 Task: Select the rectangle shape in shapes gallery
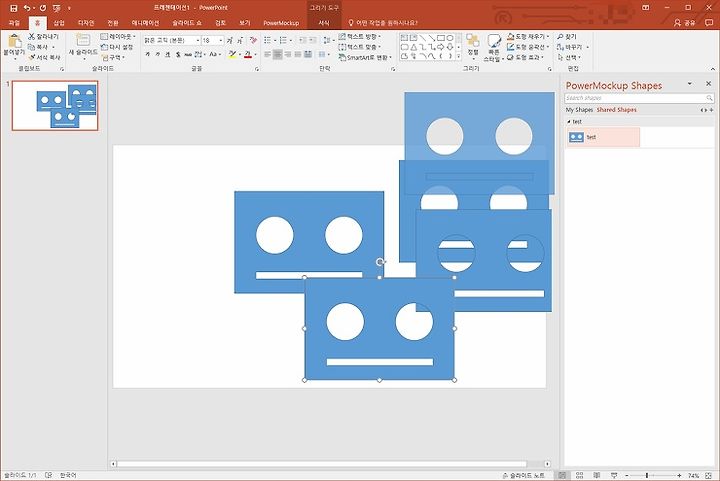[440, 38]
